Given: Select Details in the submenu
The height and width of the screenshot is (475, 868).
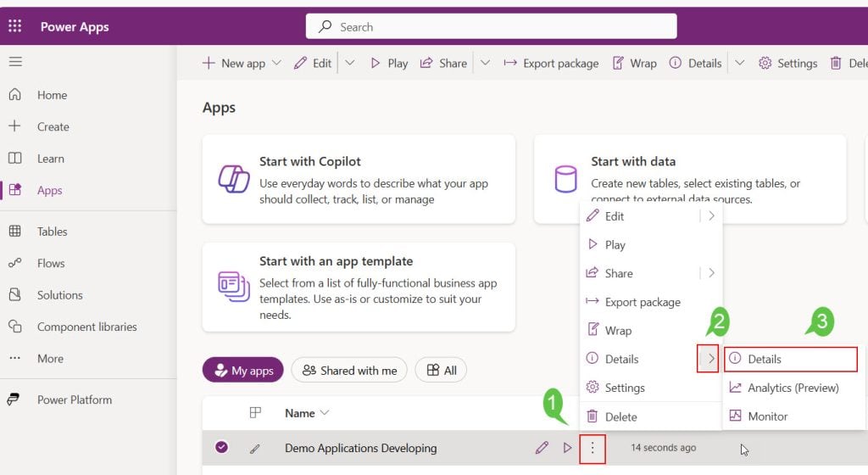Looking at the screenshot, I should [791, 359].
